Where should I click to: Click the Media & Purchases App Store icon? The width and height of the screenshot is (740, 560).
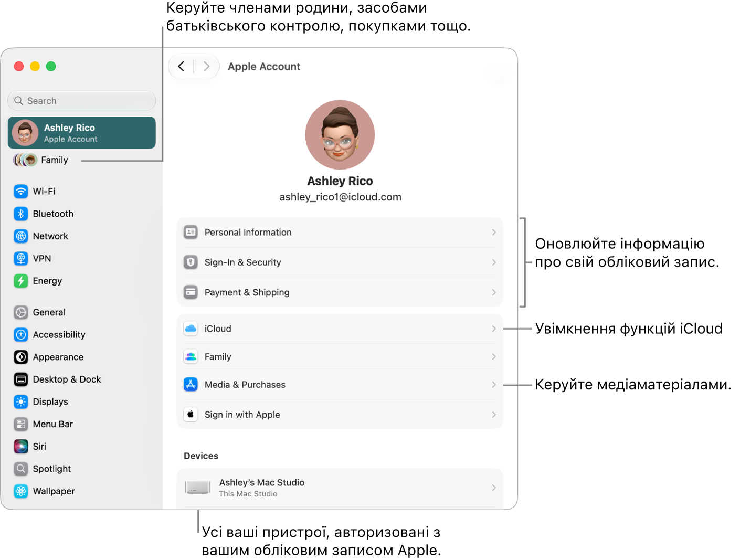click(191, 385)
